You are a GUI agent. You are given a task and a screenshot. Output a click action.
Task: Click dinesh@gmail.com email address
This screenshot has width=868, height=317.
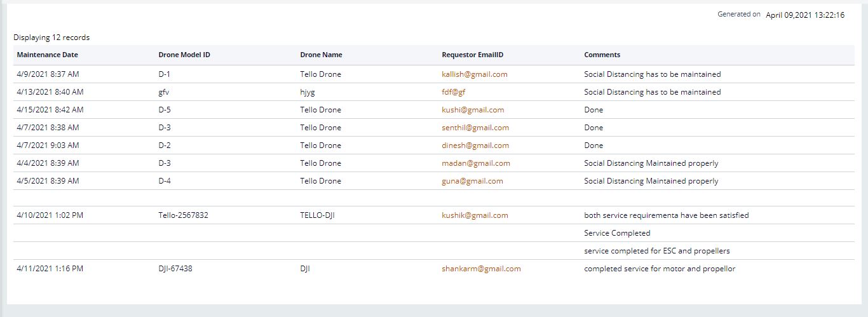(x=475, y=145)
